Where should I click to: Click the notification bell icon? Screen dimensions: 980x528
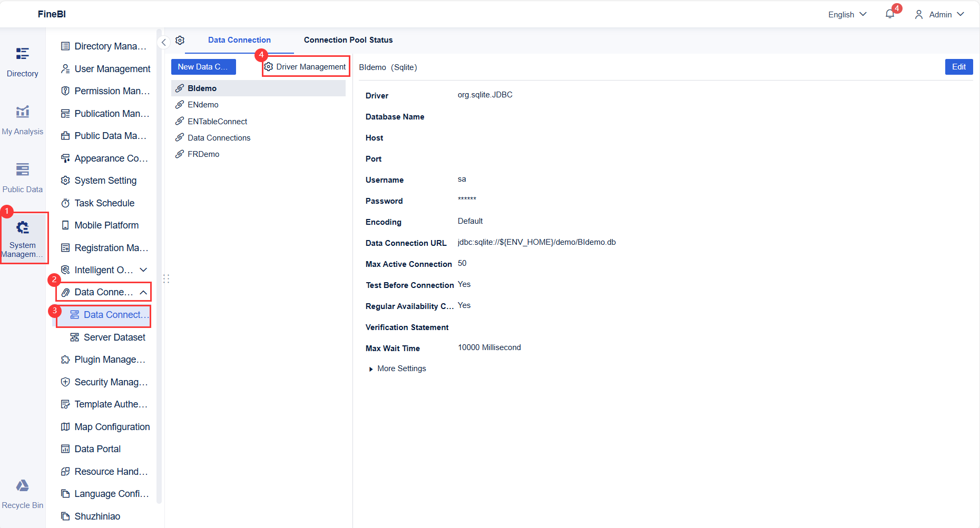[x=890, y=14]
